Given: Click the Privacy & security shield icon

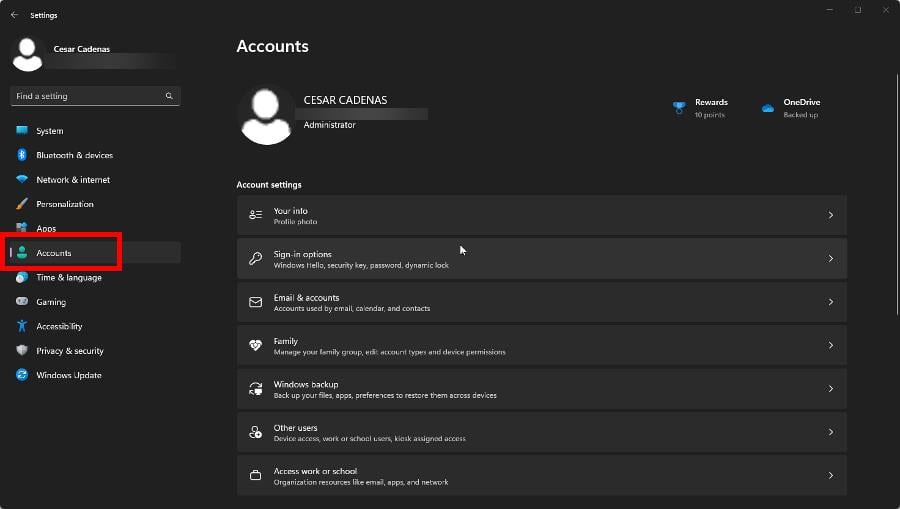Looking at the screenshot, I should tap(22, 351).
